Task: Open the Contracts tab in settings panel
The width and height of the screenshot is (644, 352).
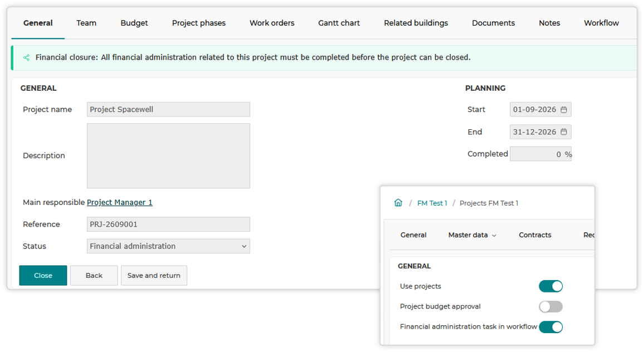Action: pos(535,235)
